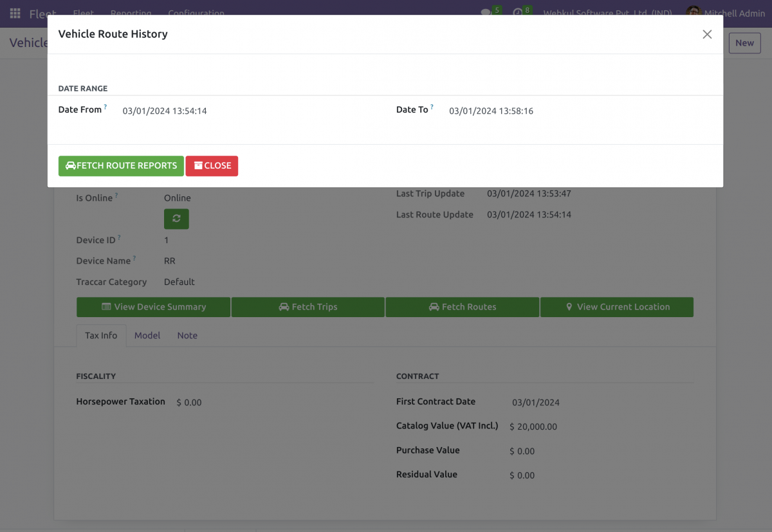Close dialog using the X icon
Screen dimensions: 772x532
[707, 35]
